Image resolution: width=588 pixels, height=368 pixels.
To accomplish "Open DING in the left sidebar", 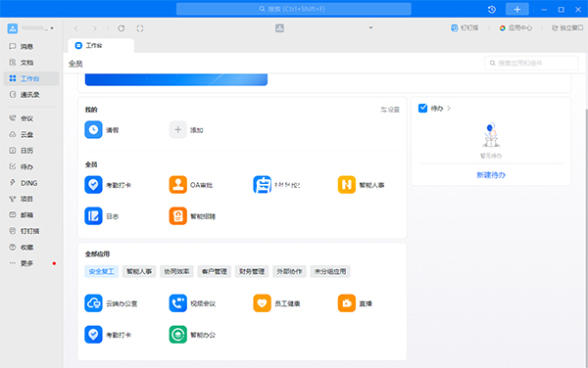I will point(28,183).
